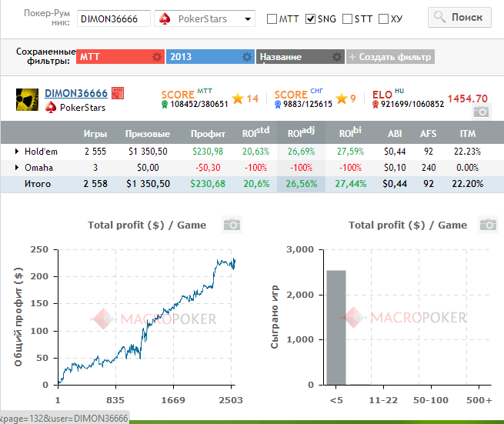Open gear settings on 2013 filter
The width and height of the screenshot is (504, 424).
pyautogui.click(x=247, y=57)
